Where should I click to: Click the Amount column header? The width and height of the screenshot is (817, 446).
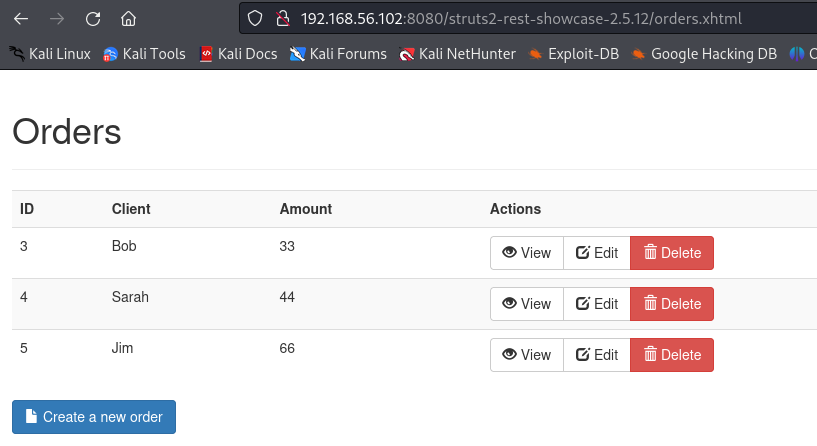coord(306,209)
